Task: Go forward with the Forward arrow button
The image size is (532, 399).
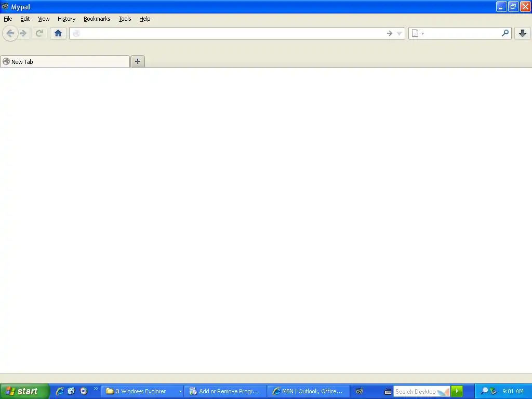Action: coord(23,33)
